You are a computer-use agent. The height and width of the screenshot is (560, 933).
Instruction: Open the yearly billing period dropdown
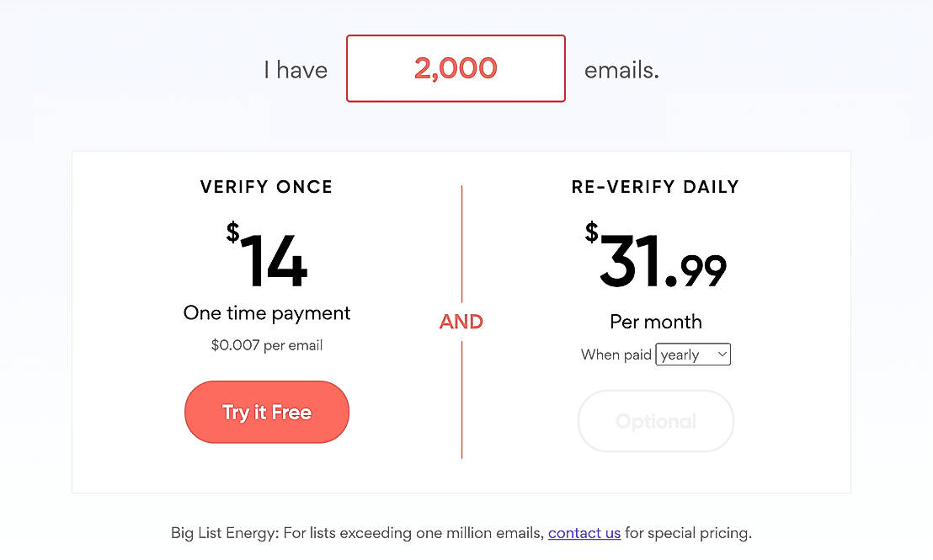pos(693,355)
